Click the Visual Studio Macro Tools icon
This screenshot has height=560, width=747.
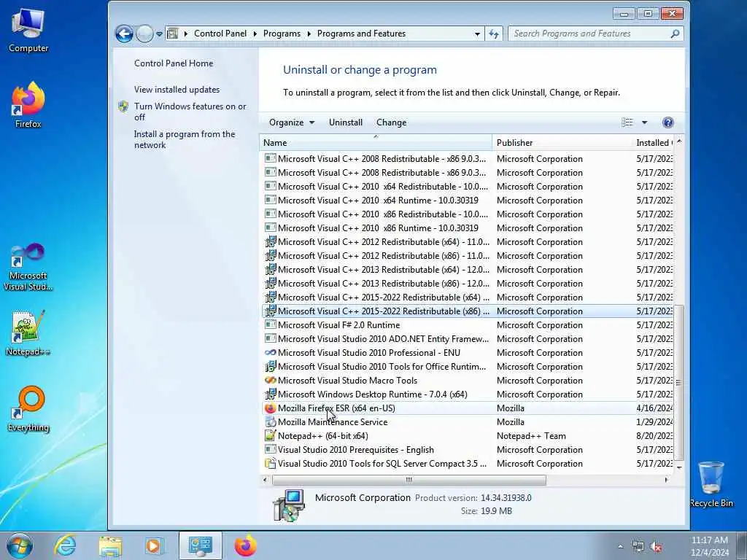270,381
